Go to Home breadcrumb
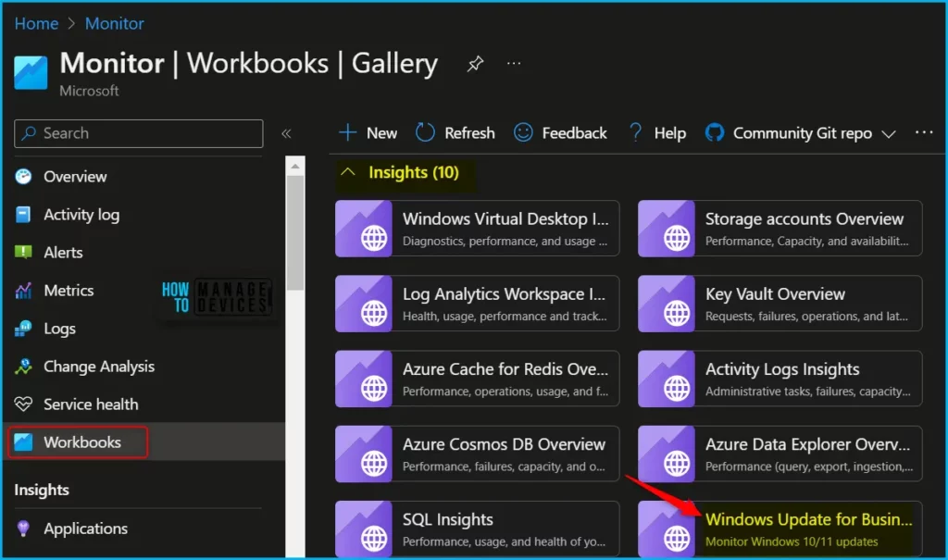The width and height of the screenshot is (948, 560). click(36, 23)
